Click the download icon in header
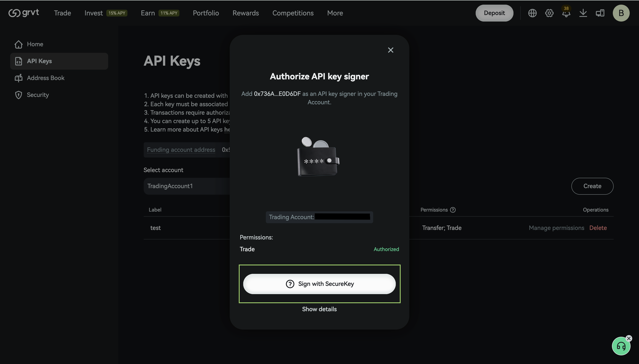 pos(583,13)
